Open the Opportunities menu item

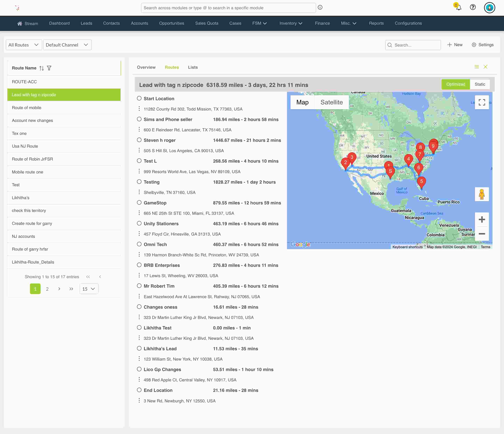point(171,23)
